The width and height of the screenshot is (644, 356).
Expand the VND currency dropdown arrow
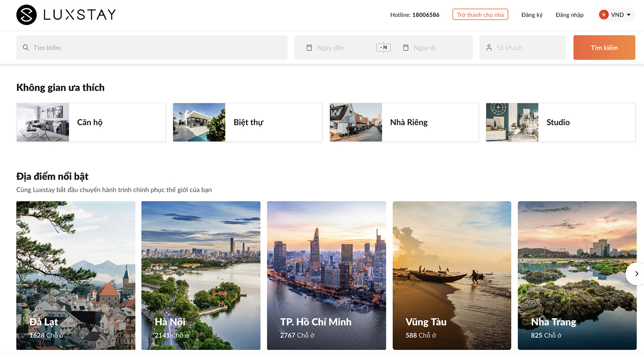point(629,15)
